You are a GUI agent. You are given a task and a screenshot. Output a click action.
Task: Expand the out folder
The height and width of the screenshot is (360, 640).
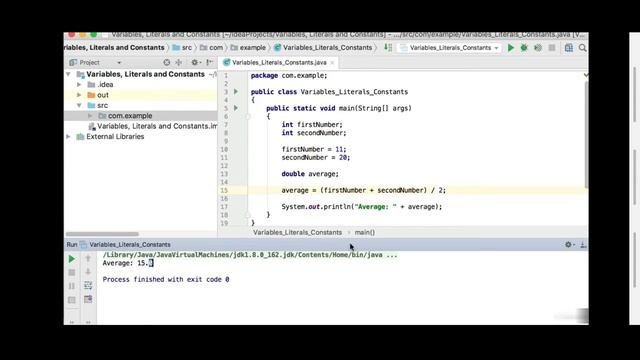[79, 95]
